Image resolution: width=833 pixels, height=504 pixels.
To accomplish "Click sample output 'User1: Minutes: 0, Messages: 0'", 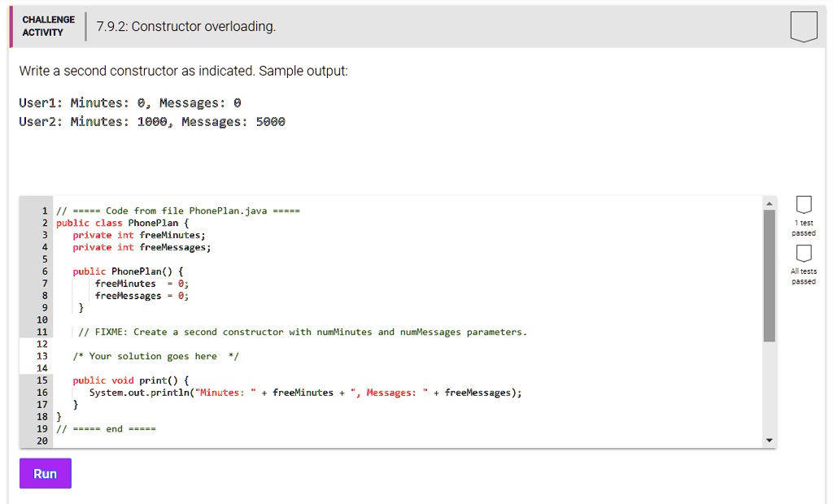I will [x=130, y=102].
